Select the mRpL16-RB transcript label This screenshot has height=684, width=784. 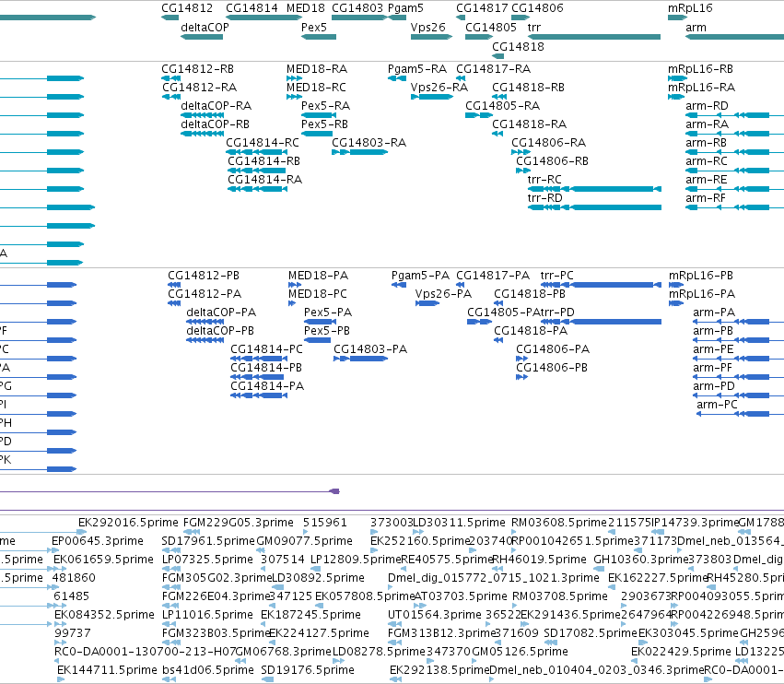point(700,69)
